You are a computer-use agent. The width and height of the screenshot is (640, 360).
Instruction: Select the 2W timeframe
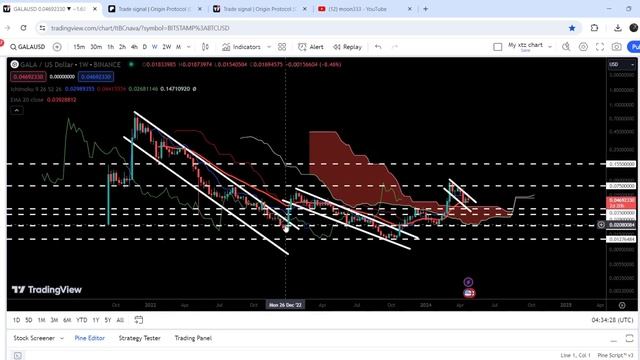(x=167, y=47)
